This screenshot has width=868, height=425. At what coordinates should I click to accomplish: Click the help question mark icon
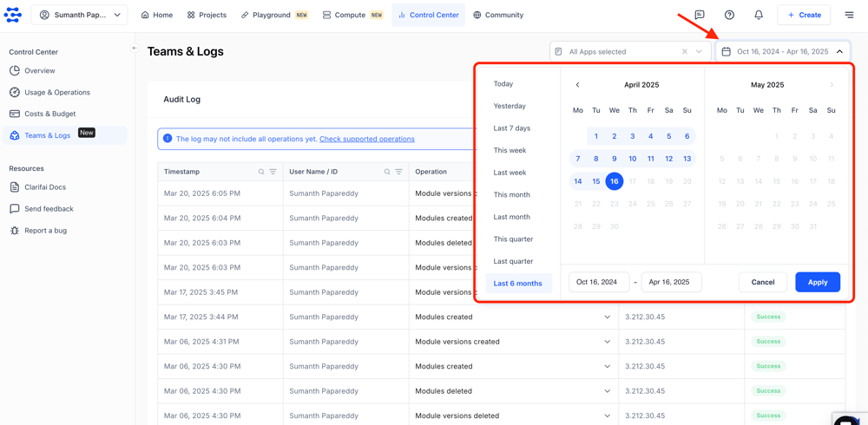[x=729, y=15]
